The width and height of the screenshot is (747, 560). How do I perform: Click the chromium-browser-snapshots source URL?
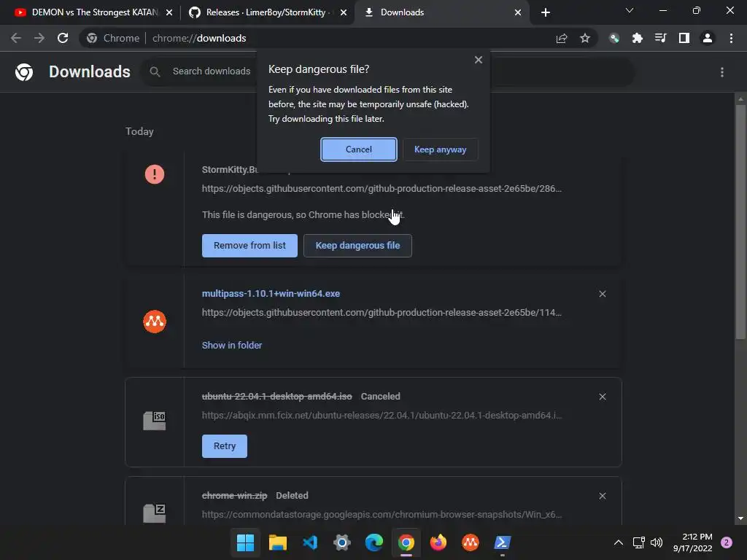click(x=382, y=515)
